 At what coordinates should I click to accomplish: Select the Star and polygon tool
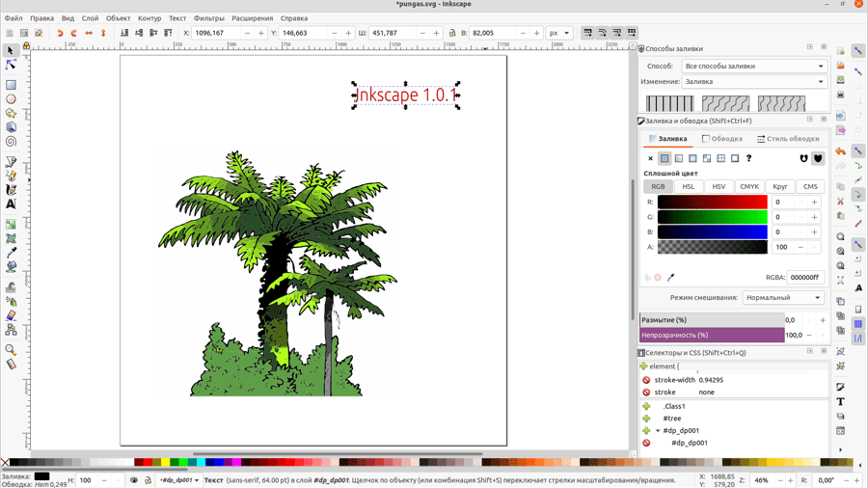click(x=11, y=114)
